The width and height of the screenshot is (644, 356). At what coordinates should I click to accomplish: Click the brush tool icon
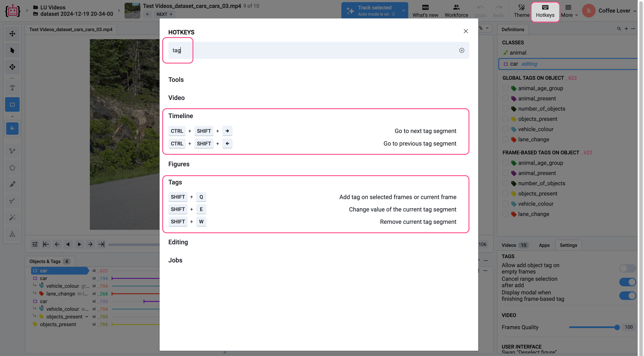pyautogui.click(x=12, y=184)
